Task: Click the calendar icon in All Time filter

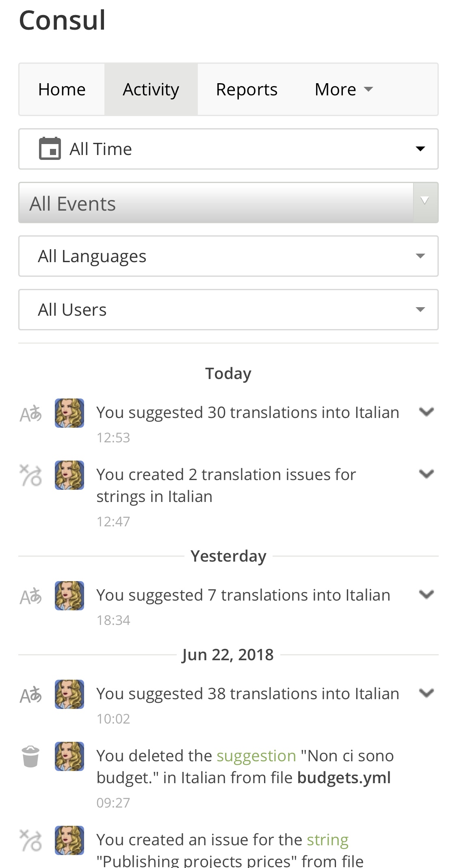Action: [x=50, y=149]
